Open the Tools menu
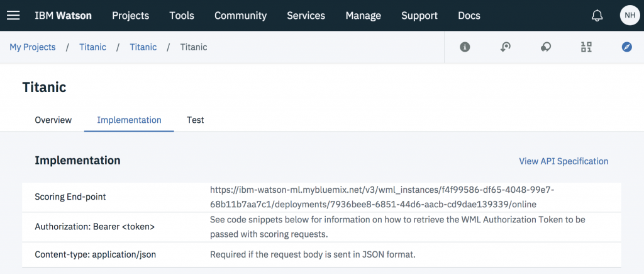 pyautogui.click(x=182, y=16)
